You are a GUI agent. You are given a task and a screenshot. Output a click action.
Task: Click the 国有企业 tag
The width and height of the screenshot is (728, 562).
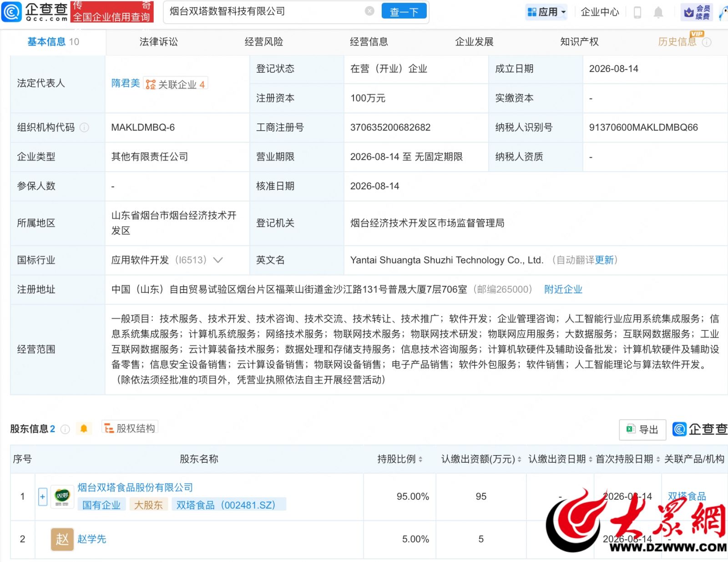click(101, 505)
